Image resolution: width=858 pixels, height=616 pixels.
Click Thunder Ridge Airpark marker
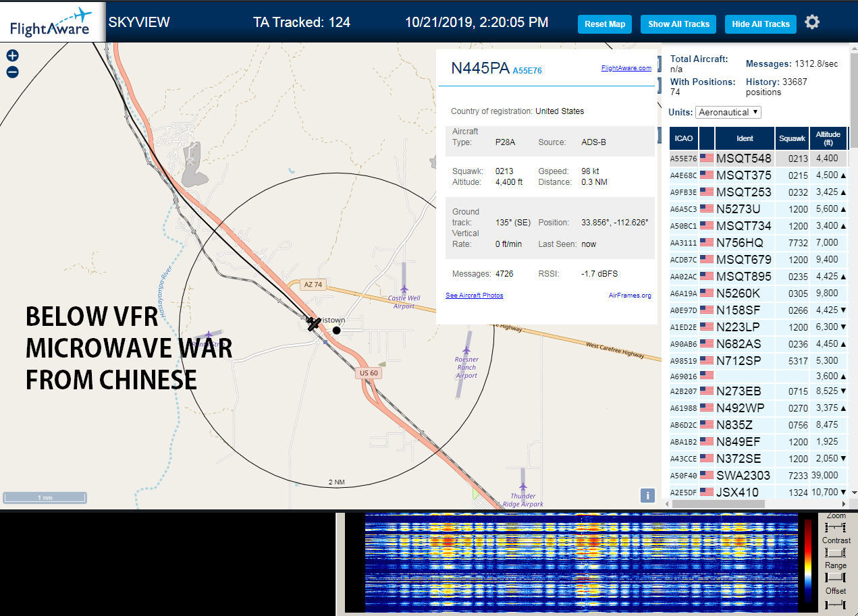click(523, 486)
